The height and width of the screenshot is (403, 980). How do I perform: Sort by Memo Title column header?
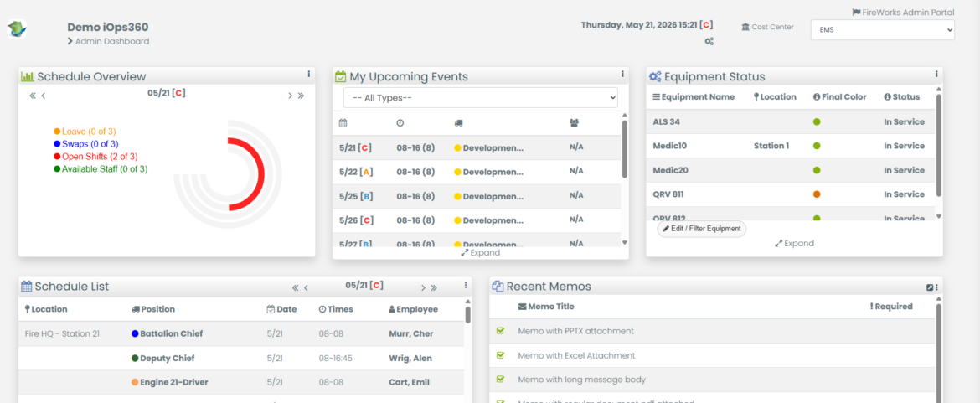(545, 306)
